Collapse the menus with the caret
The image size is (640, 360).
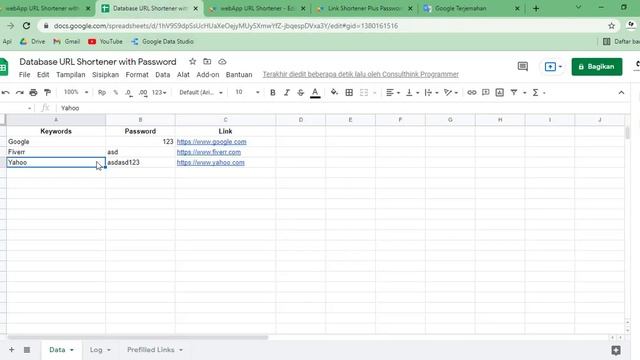tap(621, 93)
